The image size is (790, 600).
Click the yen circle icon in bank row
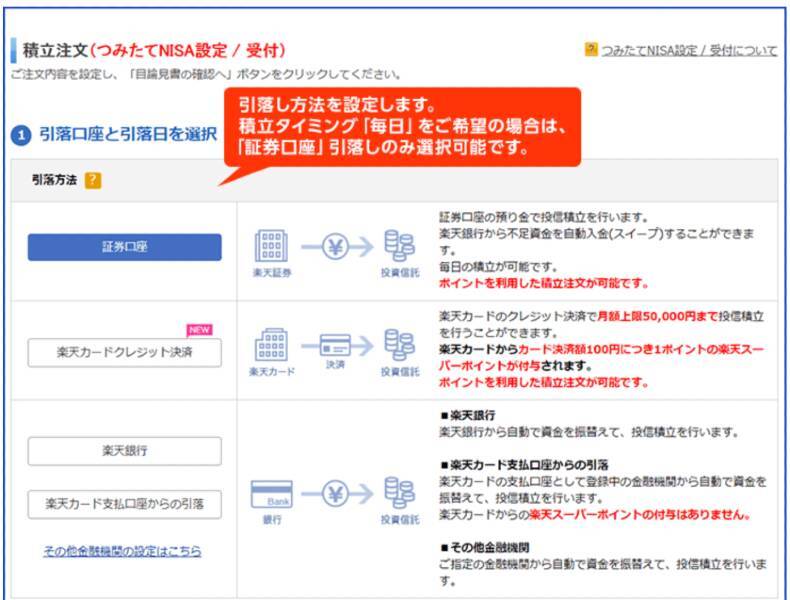click(x=334, y=495)
